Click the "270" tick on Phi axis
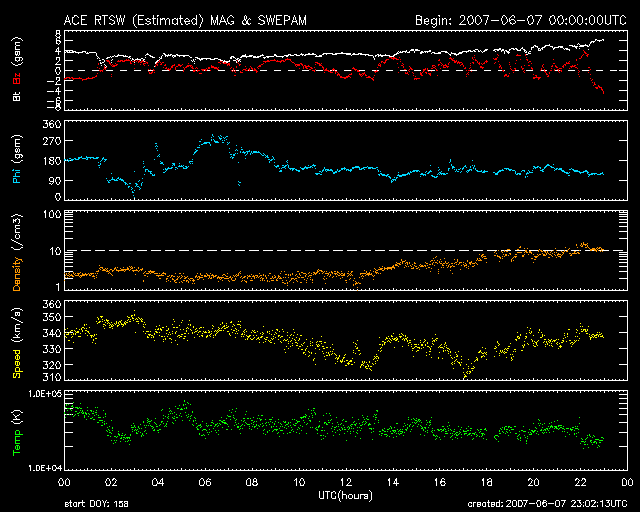This screenshot has height=512, width=640. click(x=52, y=141)
